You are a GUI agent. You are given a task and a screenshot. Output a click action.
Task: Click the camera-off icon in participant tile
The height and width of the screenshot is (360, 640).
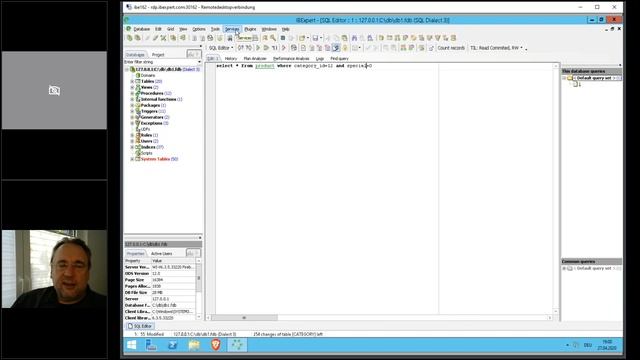[x=54, y=90]
